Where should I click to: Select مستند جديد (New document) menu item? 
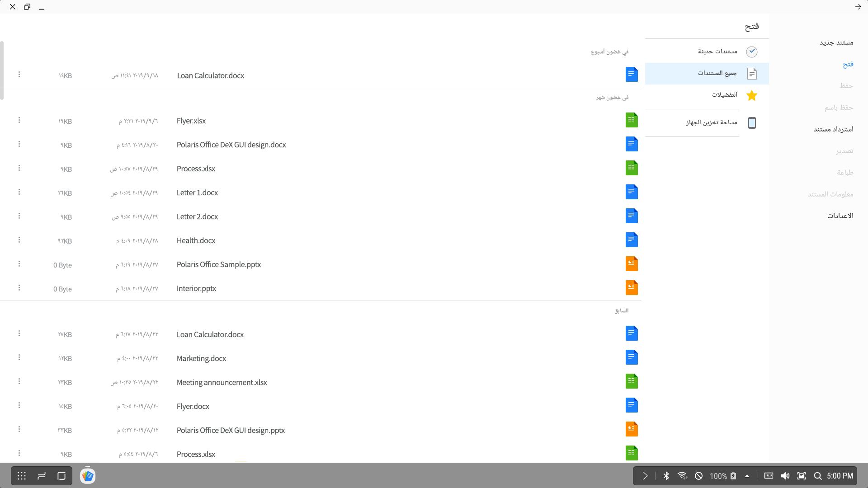(x=836, y=42)
